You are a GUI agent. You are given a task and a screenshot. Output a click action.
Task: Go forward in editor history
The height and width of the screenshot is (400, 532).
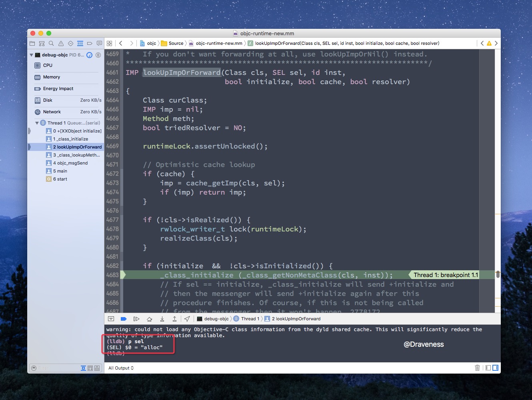click(131, 43)
